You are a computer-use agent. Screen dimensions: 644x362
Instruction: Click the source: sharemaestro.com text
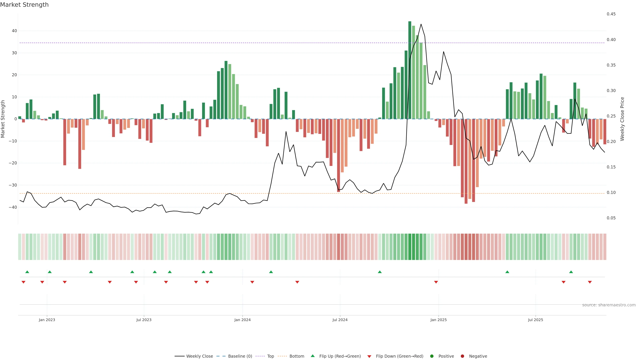pos(609,305)
